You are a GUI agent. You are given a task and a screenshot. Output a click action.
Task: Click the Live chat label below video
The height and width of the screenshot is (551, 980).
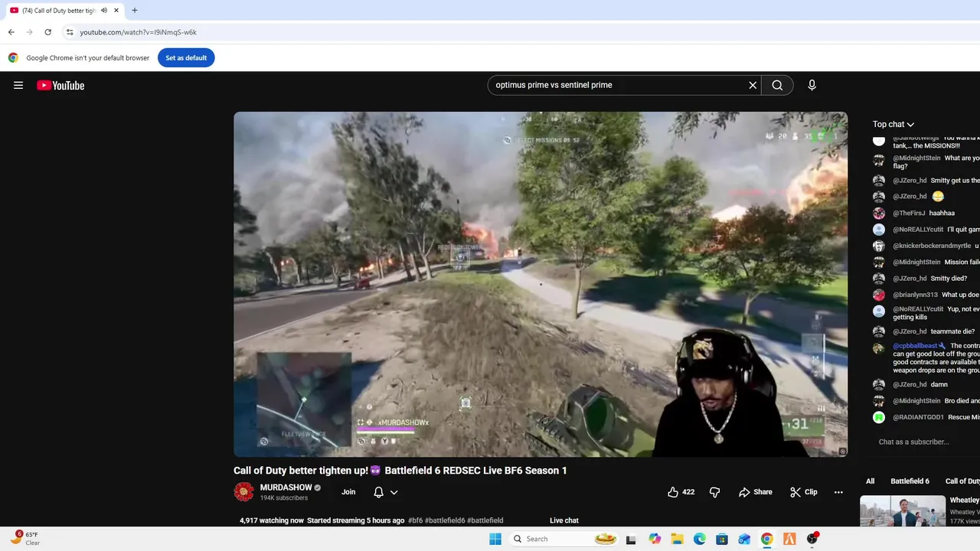click(564, 520)
